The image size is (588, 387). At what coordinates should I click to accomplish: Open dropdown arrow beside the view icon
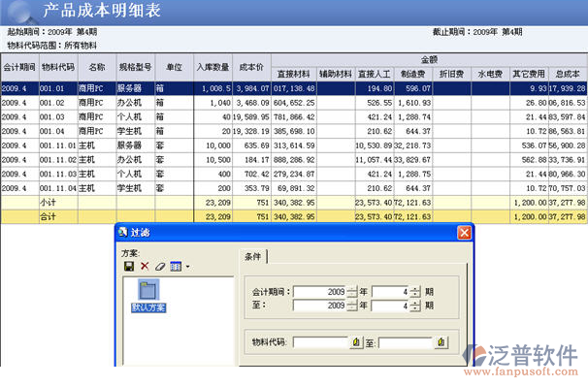187,267
